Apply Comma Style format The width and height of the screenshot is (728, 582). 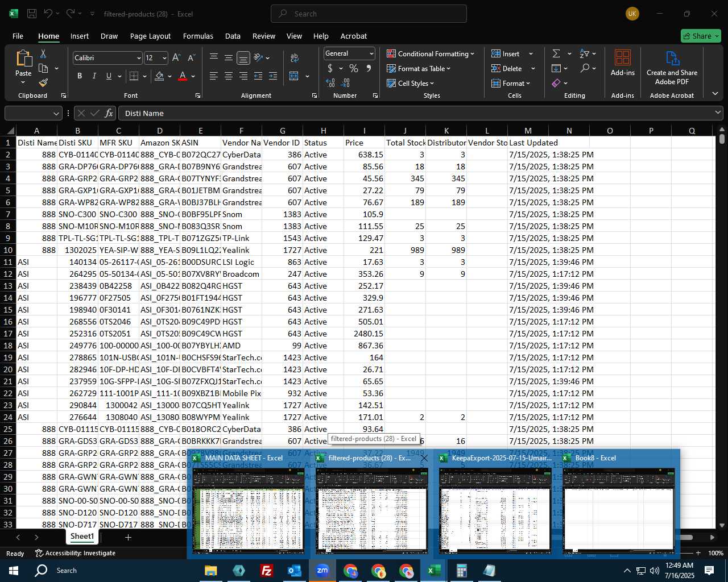click(x=369, y=68)
